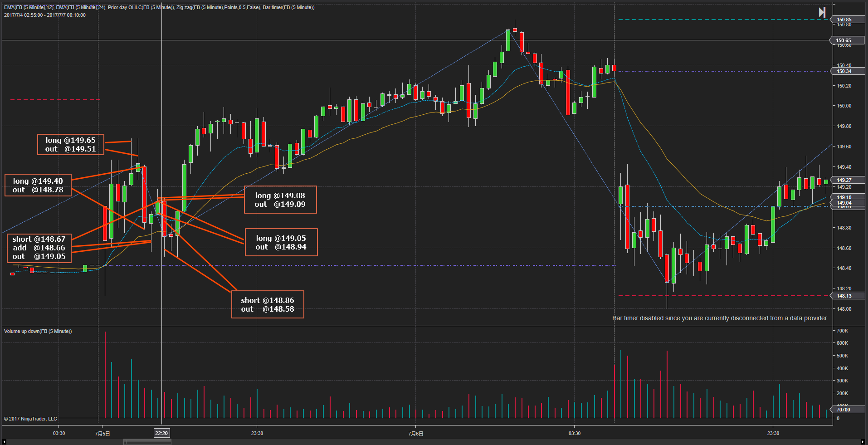Click the 700K volume axis label
This screenshot has height=445, width=868.
[842, 331]
